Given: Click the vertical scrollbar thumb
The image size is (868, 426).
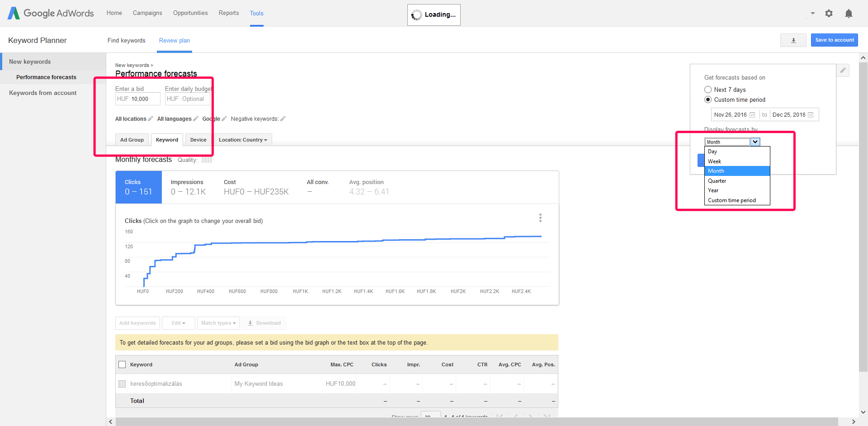Looking at the screenshot, I should (x=863, y=217).
